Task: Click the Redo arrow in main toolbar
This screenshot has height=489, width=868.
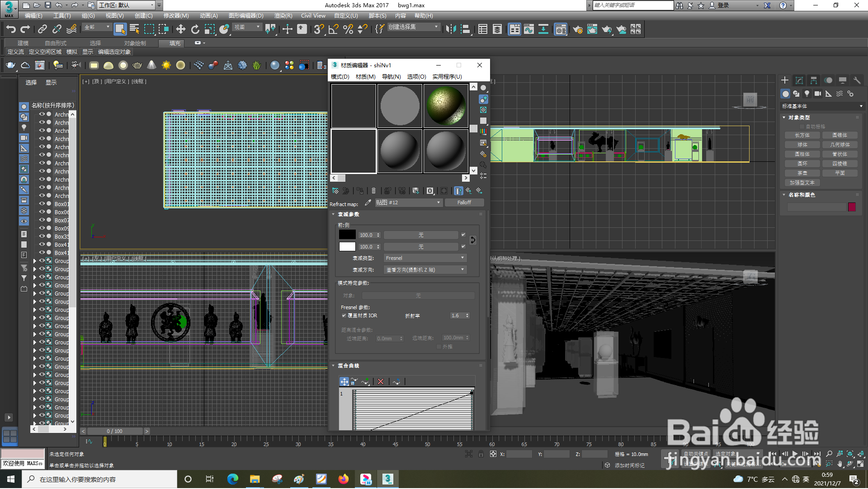Action: coord(25,29)
